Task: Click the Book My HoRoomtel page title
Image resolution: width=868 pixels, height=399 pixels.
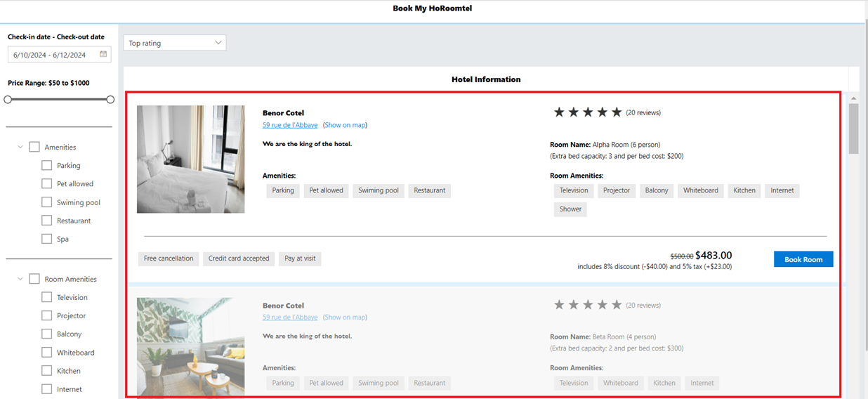Action: (x=433, y=9)
